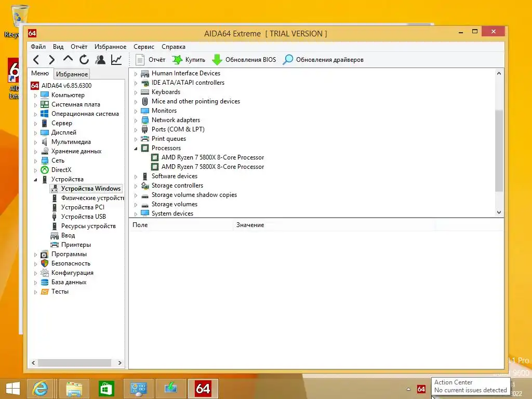Select Устройства PCI in the tree
532x399 pixels.
(x=83, y=207)
